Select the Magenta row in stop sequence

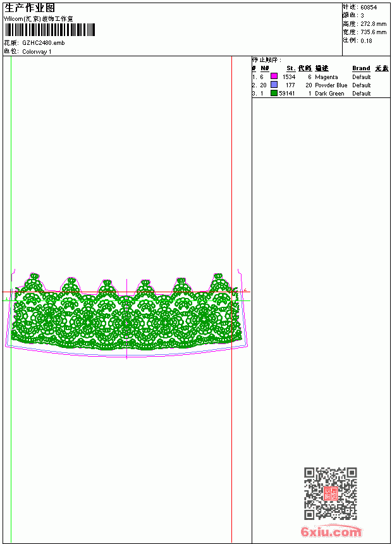[321, 77]
